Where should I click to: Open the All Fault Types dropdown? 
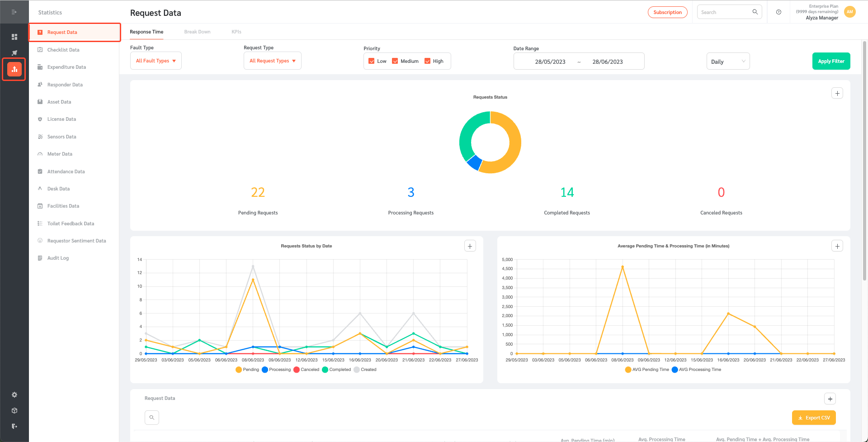click(x=156, y=61)
